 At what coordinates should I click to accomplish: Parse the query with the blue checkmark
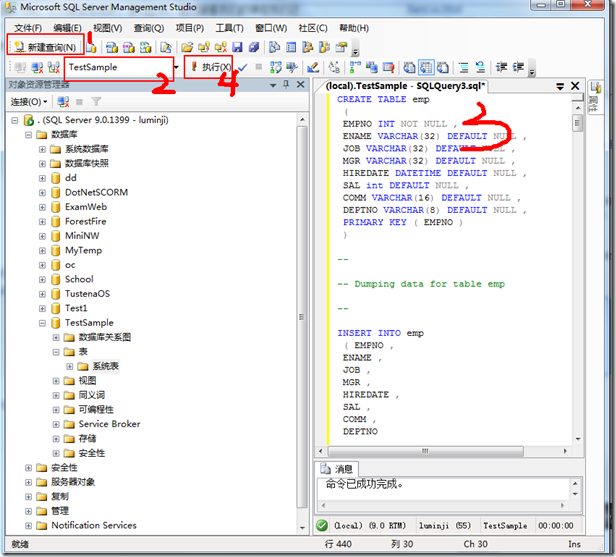pos(242,68)
